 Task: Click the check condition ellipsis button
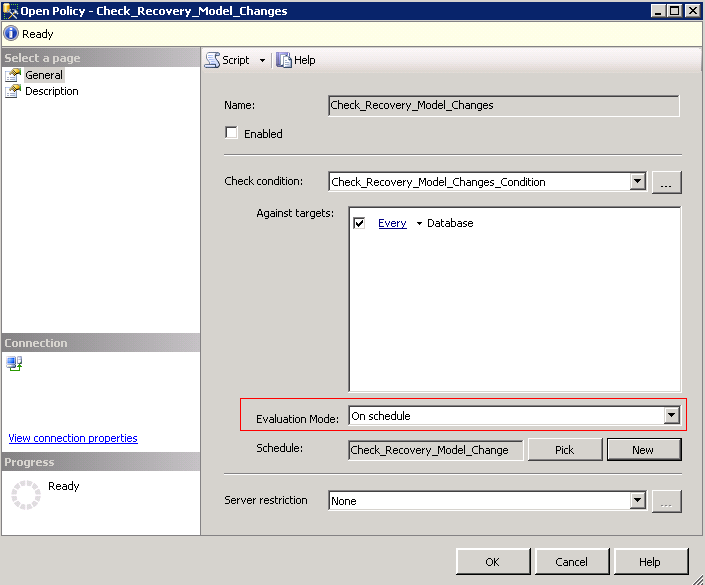667,182
